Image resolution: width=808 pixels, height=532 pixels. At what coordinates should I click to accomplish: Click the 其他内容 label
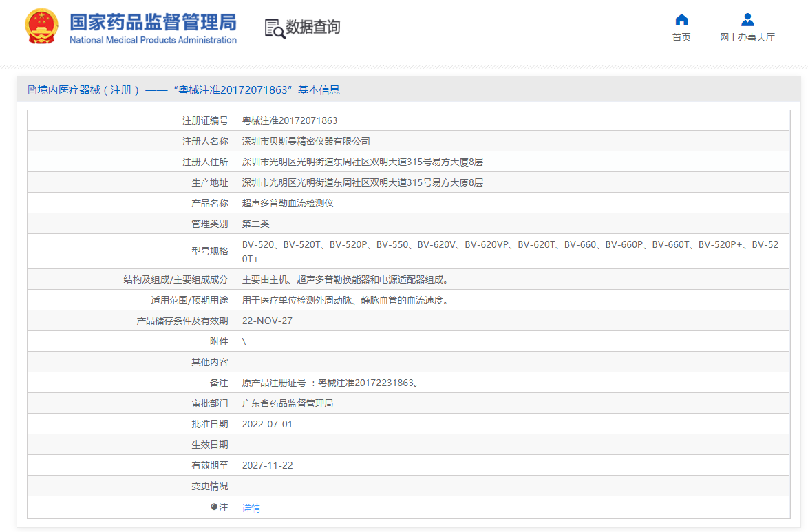pyautogui.click(x=210, y=362)
